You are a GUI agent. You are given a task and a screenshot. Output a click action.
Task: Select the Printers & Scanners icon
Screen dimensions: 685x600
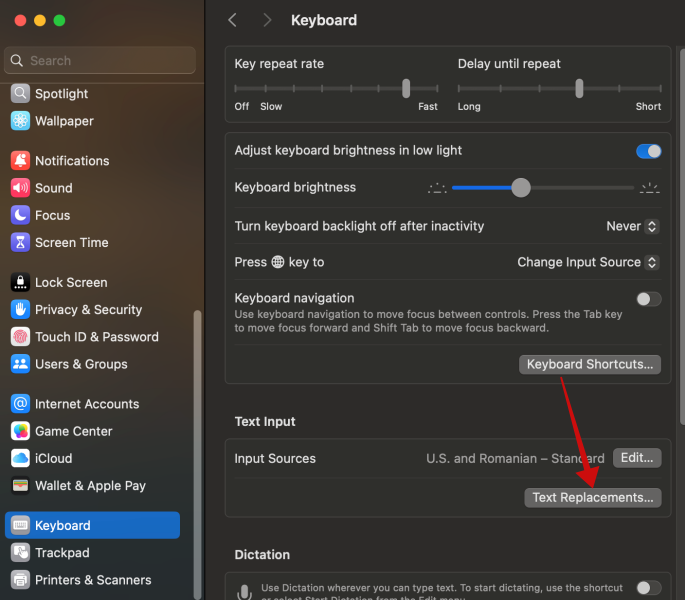pos(20,580)
